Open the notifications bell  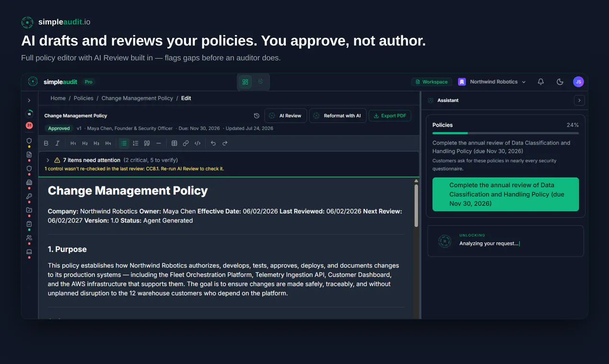click(x=541, y=82)
